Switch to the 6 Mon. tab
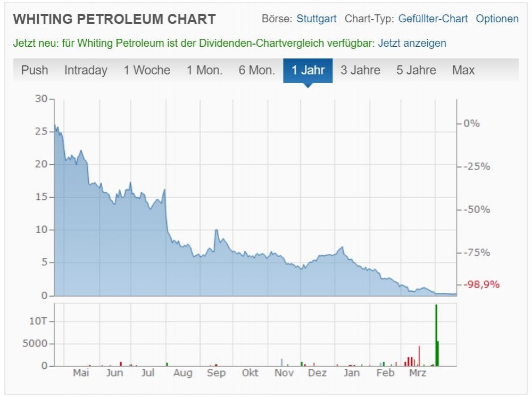 point(256,70)
